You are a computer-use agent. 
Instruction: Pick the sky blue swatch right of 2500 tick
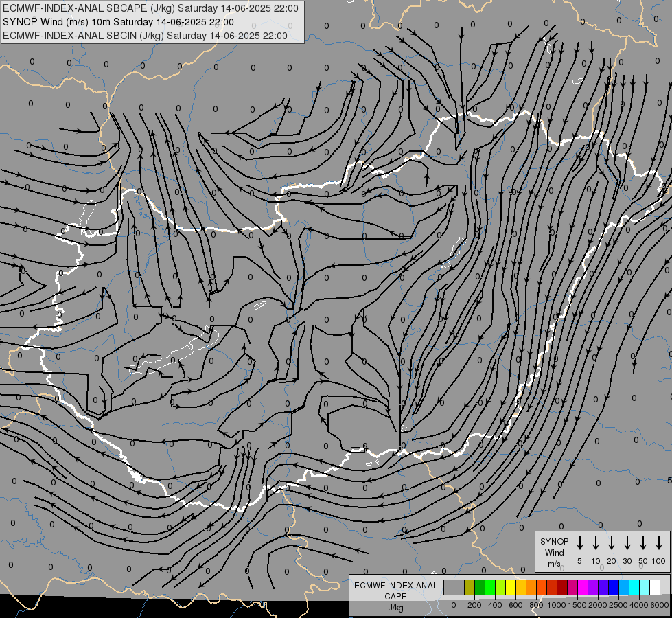tap(625, 587)
